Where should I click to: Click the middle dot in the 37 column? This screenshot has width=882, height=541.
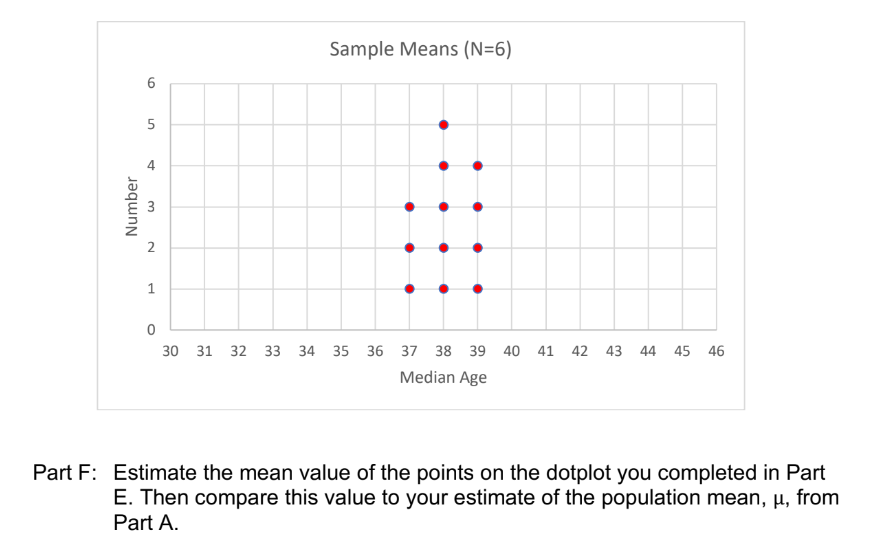tap(409, 248)
